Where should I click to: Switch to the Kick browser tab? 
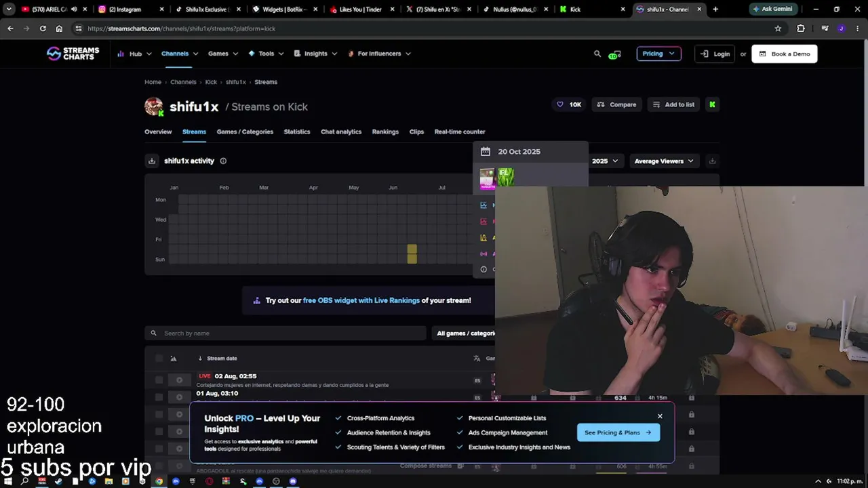click(593, 9)
